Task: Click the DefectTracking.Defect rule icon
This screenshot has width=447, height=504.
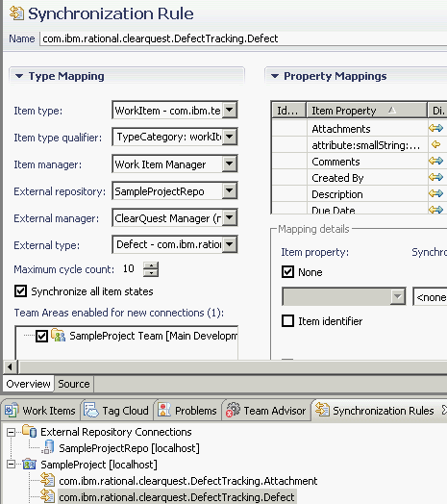Action: pos(47,496)
